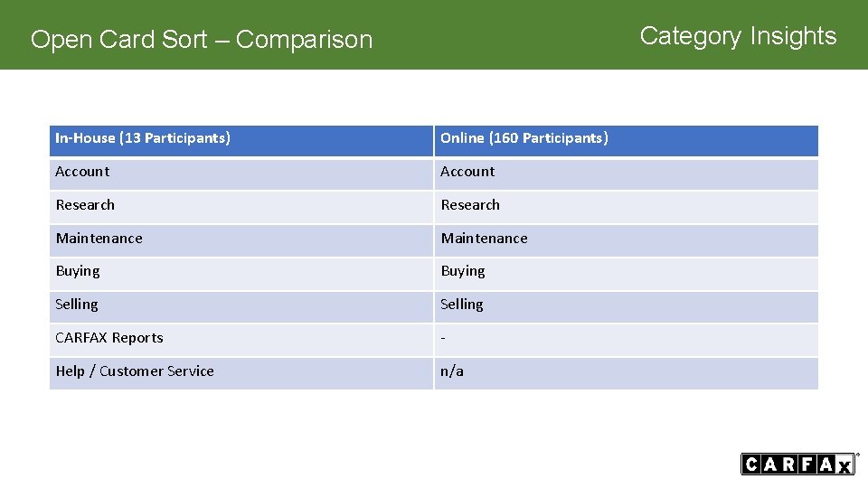Select the 'Help / Customer Service' cell
The width and height of the screenshot is (868, 488).
(x=135, y=371)
